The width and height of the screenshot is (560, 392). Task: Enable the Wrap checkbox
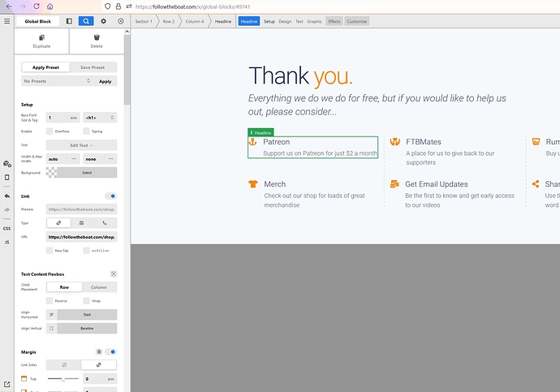(x=86, y=300)
